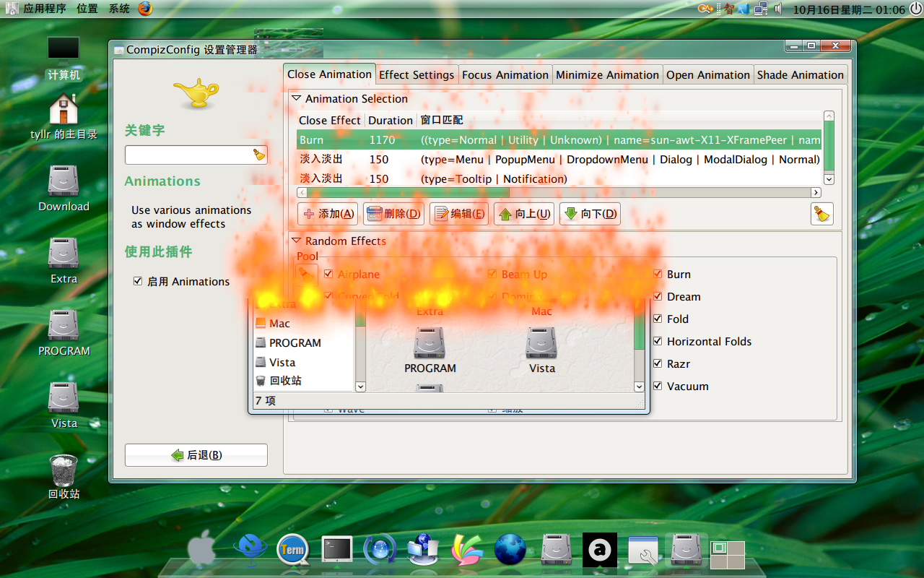Click the animation list's scroll-down arrow

829,179
